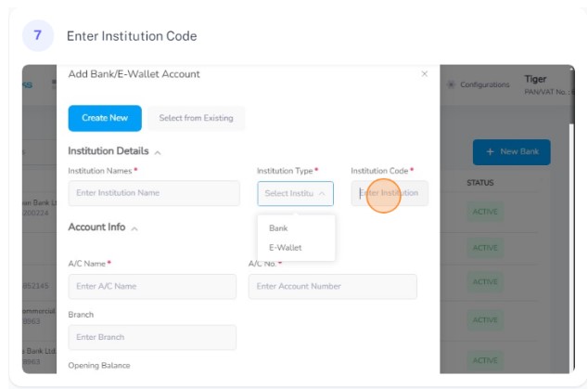Choose E-Wallet from the dropdown list
588x389 pixels.
coord(285,248)
